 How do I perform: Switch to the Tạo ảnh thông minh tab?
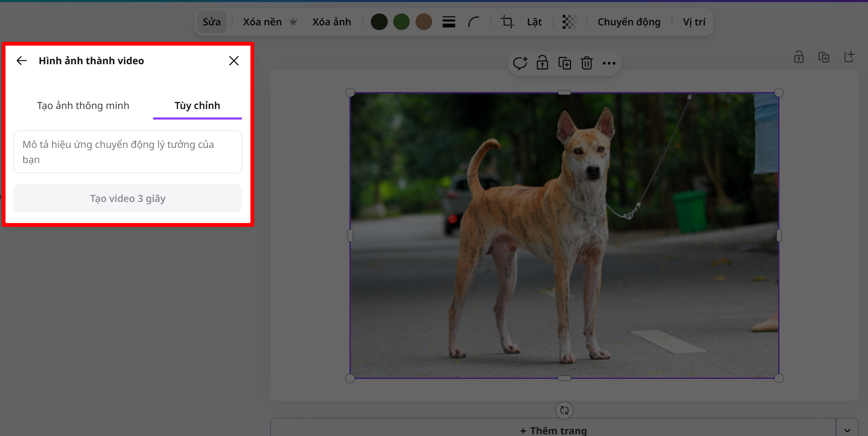(83, 106)
